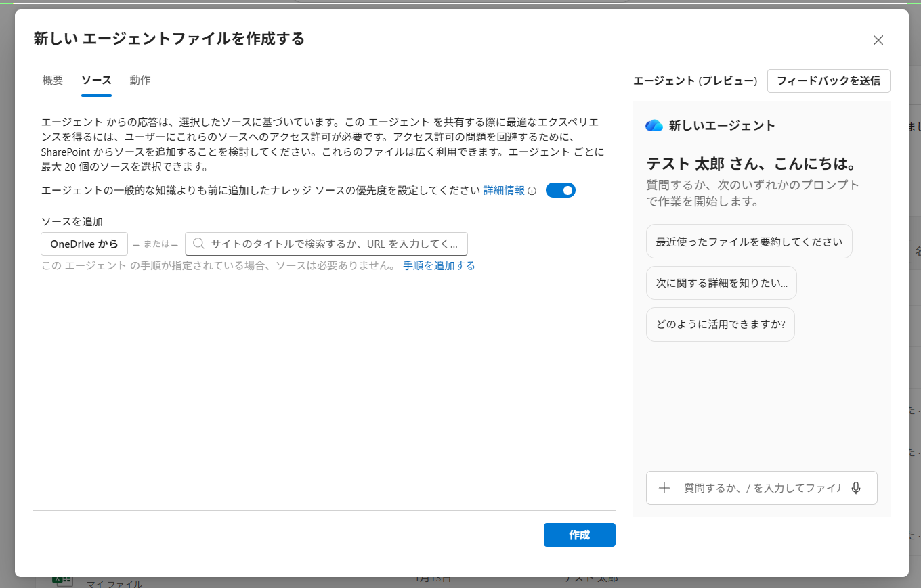Select the 次に関する詳細を知りたい... prompt
This screenshot has width=921, height=588.
tap(721, 283)
